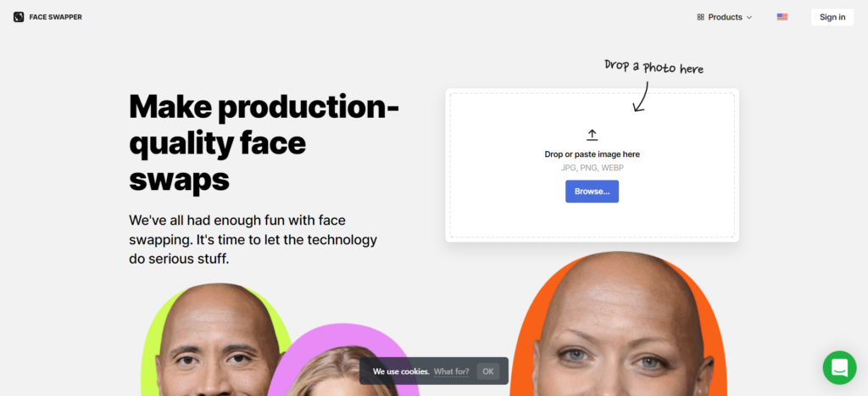Click the Face Swapper logo icon
Viewport: 868px width, 396px height.
pos(19,17)
